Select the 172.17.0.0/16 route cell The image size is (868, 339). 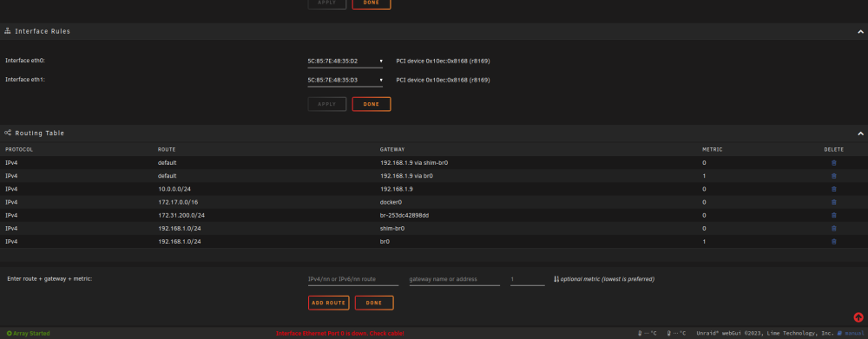[178, 202]
